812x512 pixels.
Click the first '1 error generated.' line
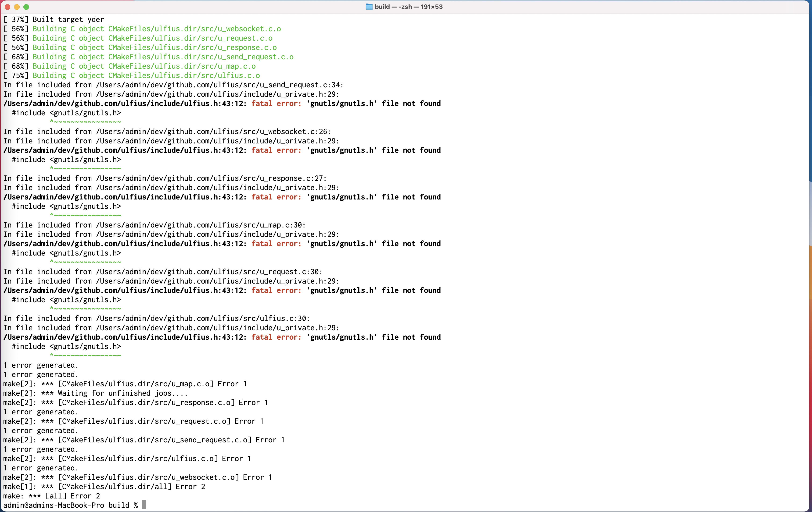[x=40, y=365]
